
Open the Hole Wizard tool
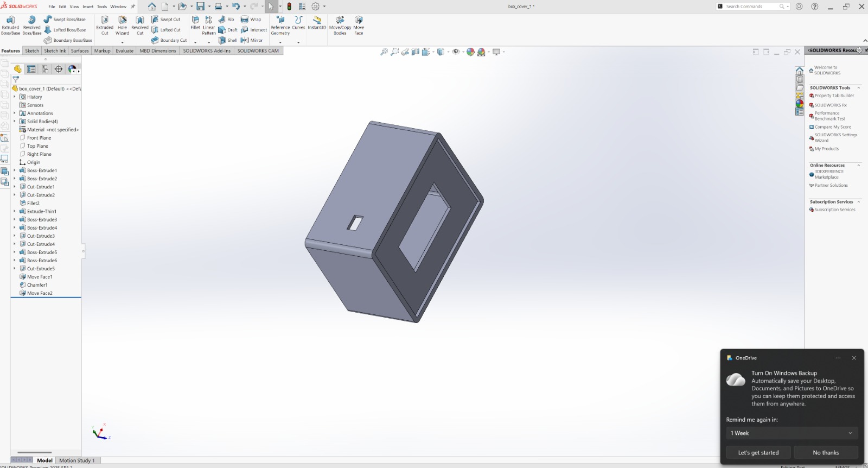pos(122,26)
